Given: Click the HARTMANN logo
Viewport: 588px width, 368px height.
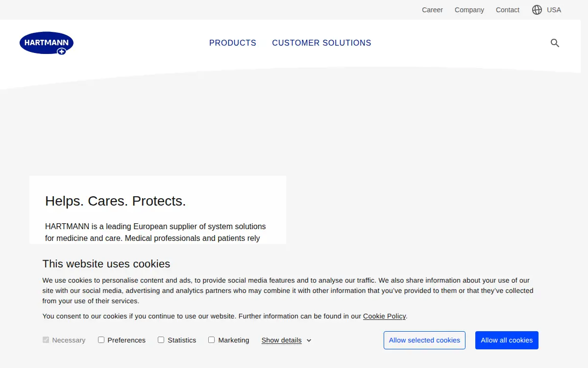Looking at the screenshot, I should pyautogui.click(x=47, y=43).
